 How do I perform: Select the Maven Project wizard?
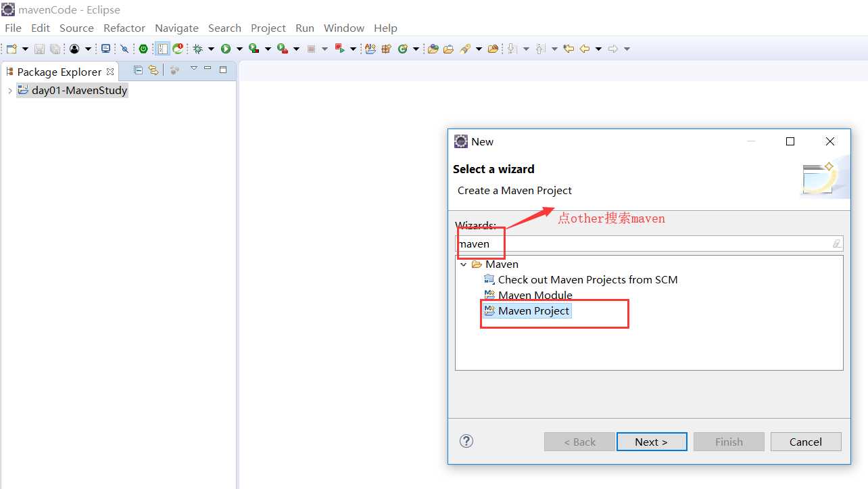(527, 311)
